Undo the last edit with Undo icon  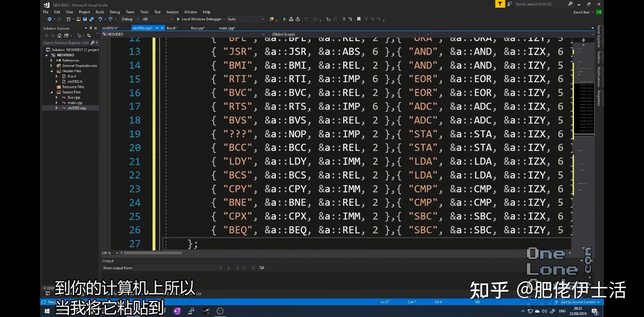pyautogui.click(x=100, y=19)
